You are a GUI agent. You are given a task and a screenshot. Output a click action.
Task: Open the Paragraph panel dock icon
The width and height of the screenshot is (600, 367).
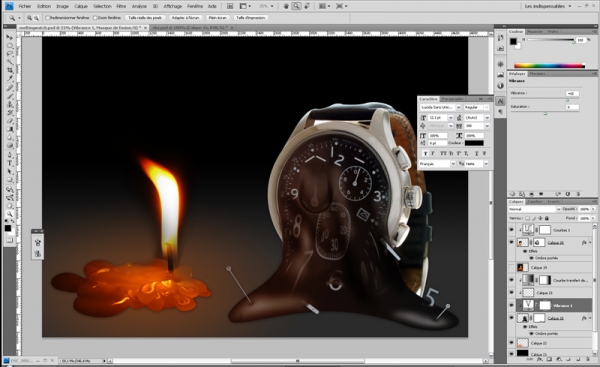click(x=500, y=111)
